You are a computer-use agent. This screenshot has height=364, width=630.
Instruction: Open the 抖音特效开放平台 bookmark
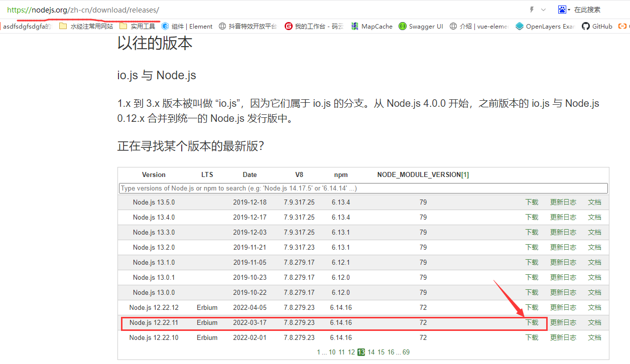pyautogui.click(x=250, y=26)
